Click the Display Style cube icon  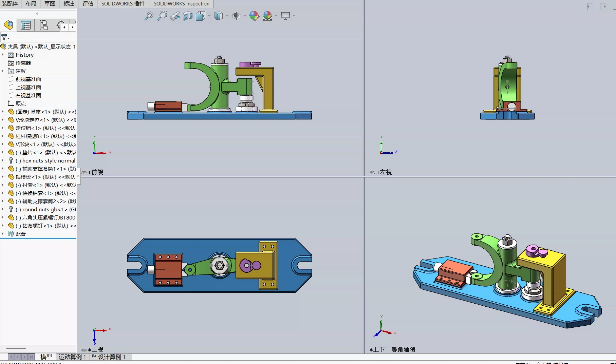point(219,16)
